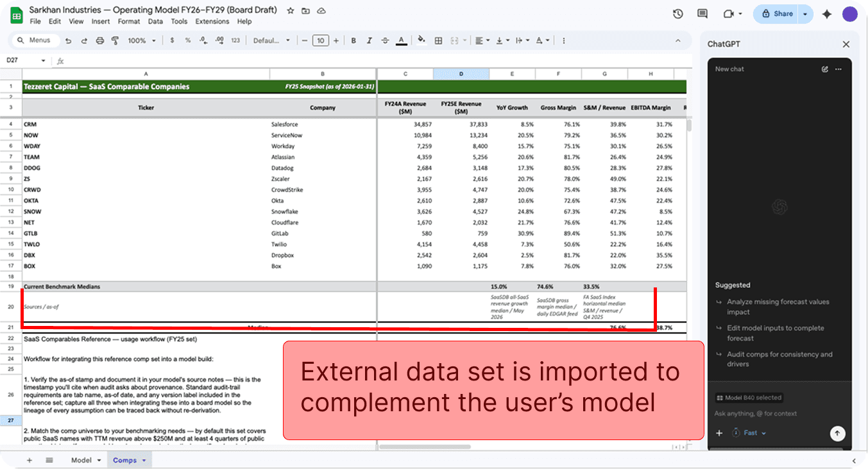Increase decimal places in the toolbar
The height and width of the screenshot is (469, 868).
coord(219,40)
